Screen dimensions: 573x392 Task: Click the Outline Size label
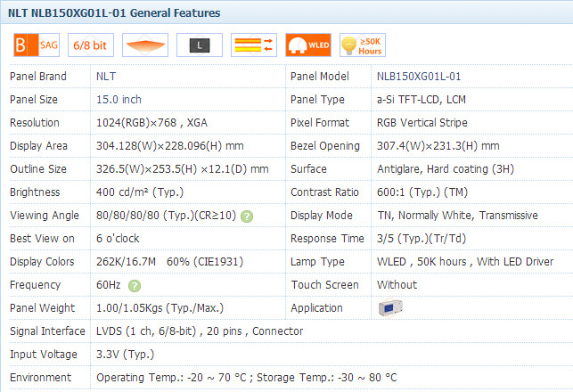[38, 169]
